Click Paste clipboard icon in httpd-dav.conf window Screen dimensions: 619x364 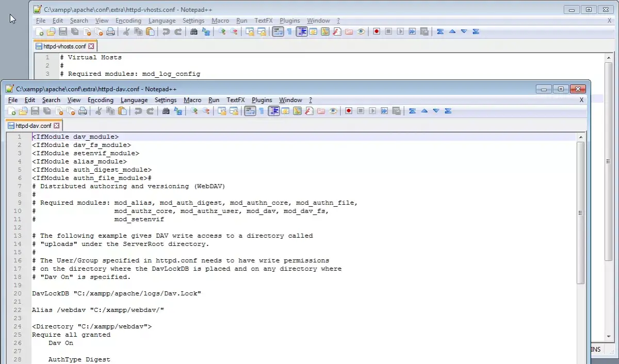coord(122,111)
